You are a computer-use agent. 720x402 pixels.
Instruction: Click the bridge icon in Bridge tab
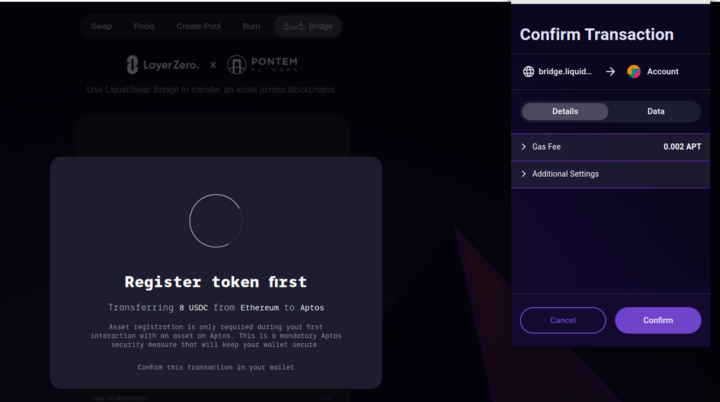293,27
